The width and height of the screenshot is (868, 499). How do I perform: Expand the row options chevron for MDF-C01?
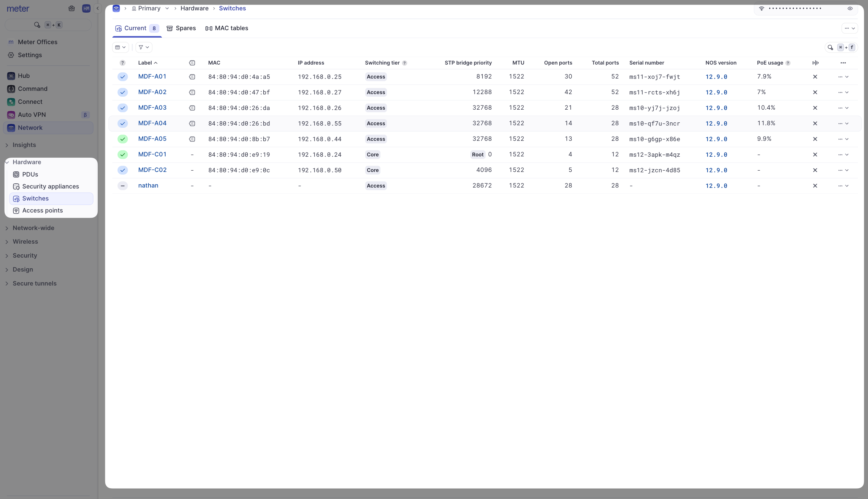(847, 154)
